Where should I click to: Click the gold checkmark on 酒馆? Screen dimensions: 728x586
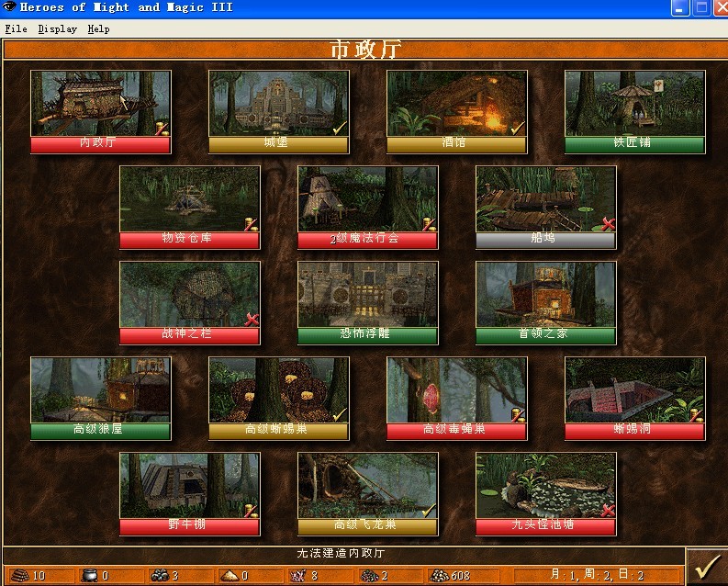tap(519, 128)
